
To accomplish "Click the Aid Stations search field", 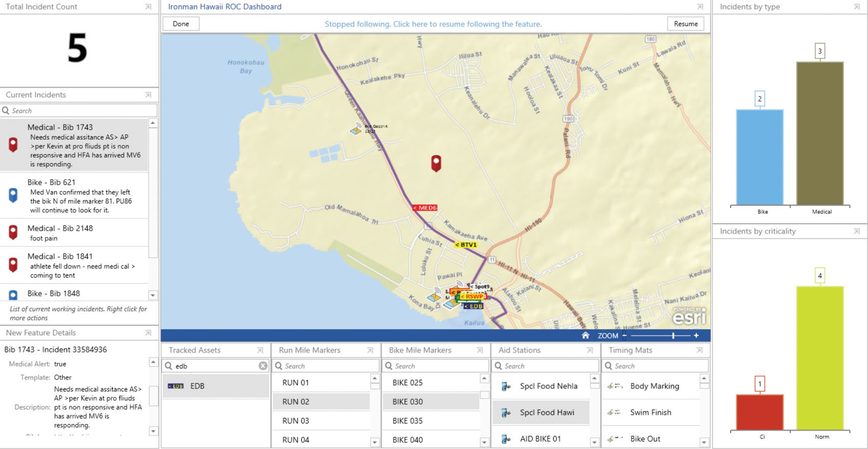I will pyautogui.click(x=545, y=366).
